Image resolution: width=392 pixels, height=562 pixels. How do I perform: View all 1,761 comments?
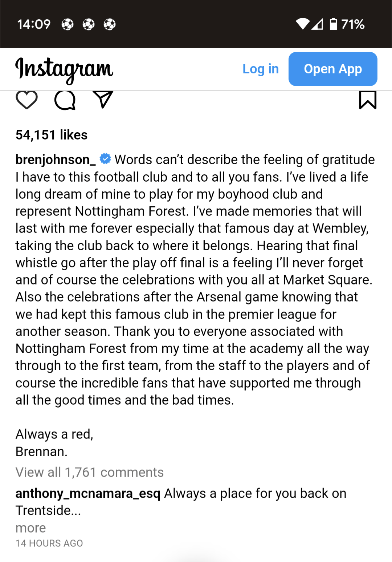coord(90,472)
